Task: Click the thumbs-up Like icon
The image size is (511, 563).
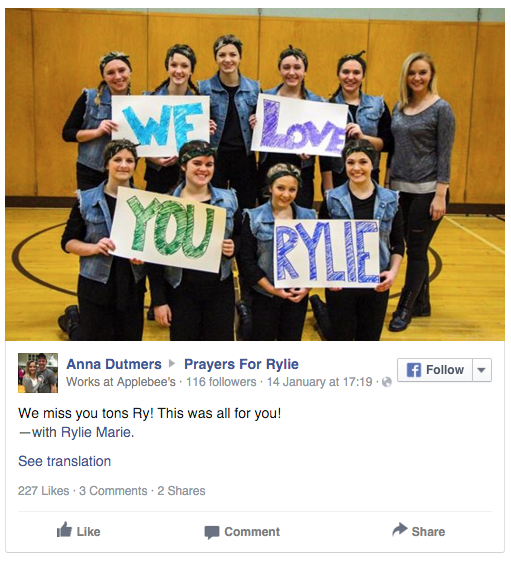Action: pos(64,530)
